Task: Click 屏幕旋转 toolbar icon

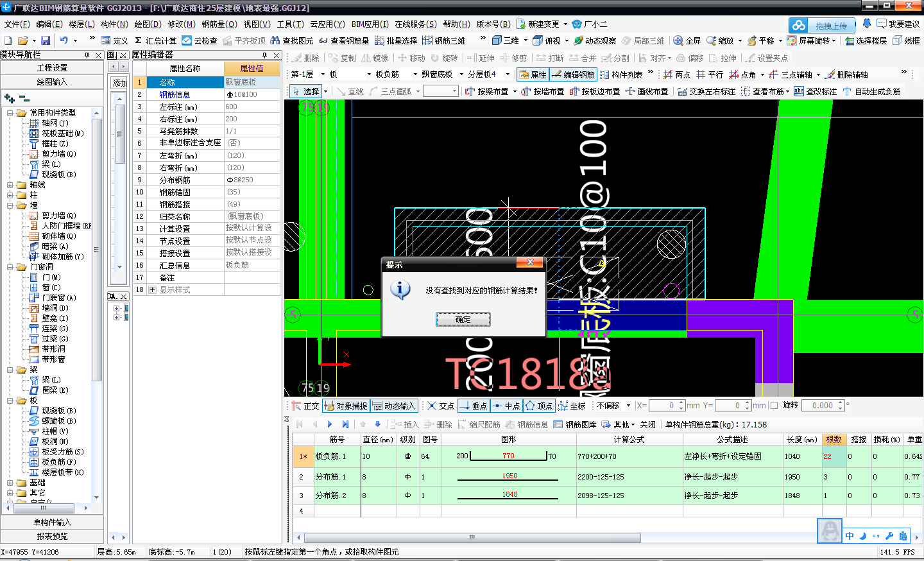Action: (792, 40)
